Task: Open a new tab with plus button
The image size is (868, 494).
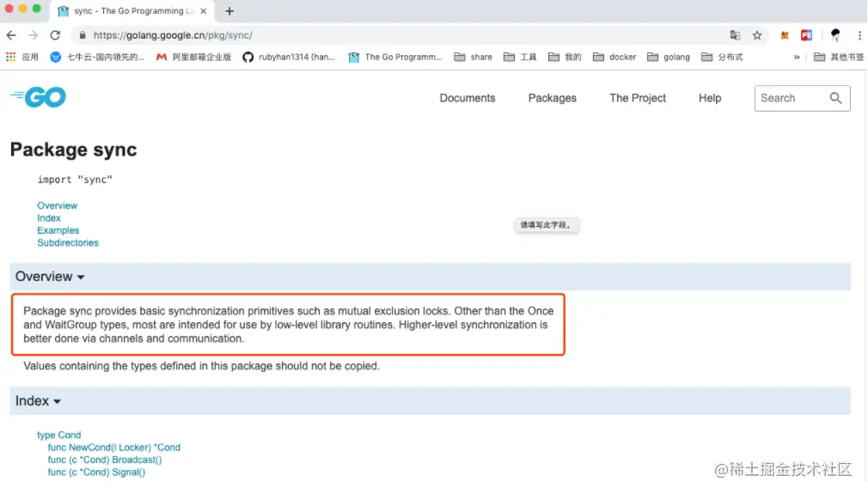Action: coord(229,11)
